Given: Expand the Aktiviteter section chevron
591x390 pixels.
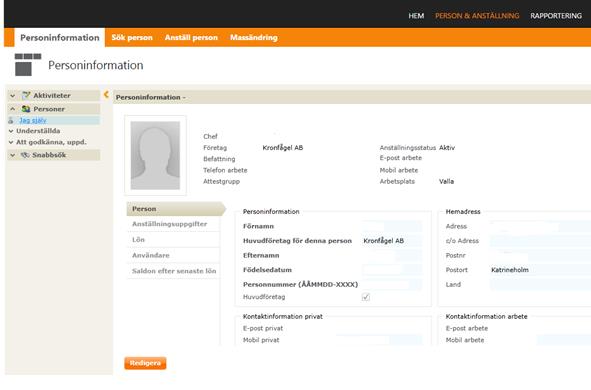Looking at the screenshot, I should pyautogui.click(x=12, y=96).
